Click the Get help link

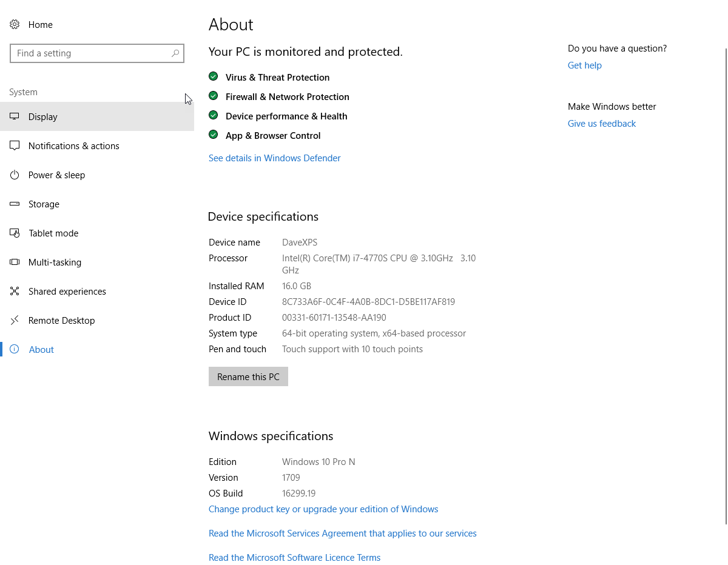click(584, 65)
